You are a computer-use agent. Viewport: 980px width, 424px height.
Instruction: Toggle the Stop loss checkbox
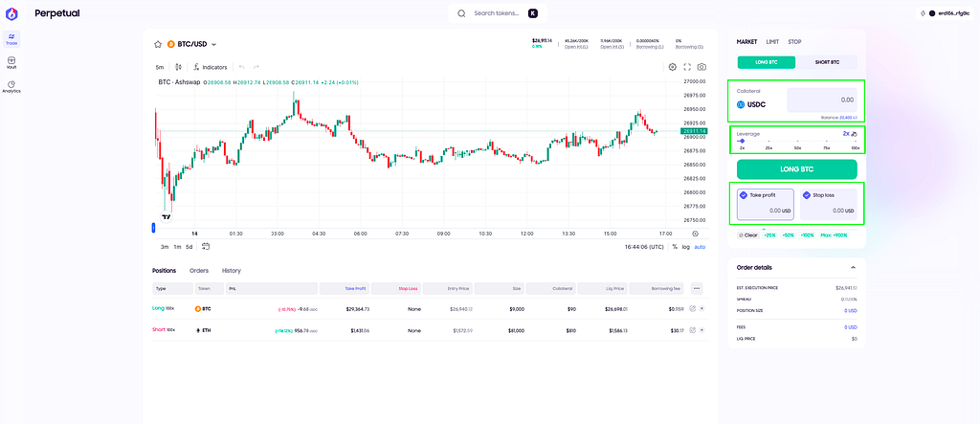pyautogui.click(x=806, y=195)
